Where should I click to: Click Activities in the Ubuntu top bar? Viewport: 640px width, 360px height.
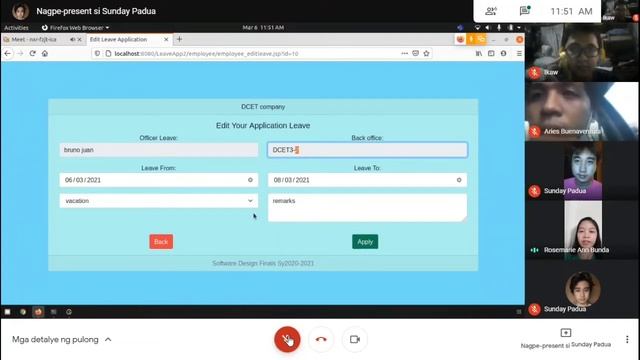pos(16,28)
